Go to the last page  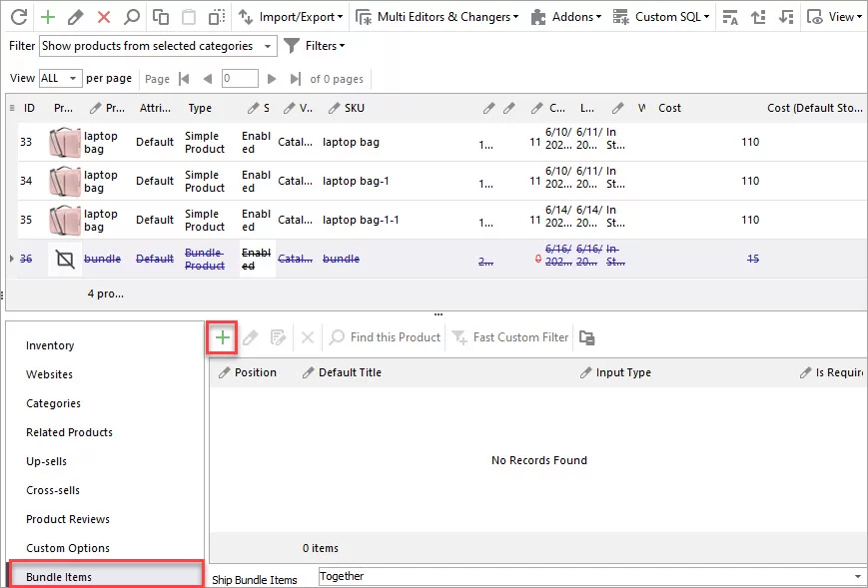(296, 79)
